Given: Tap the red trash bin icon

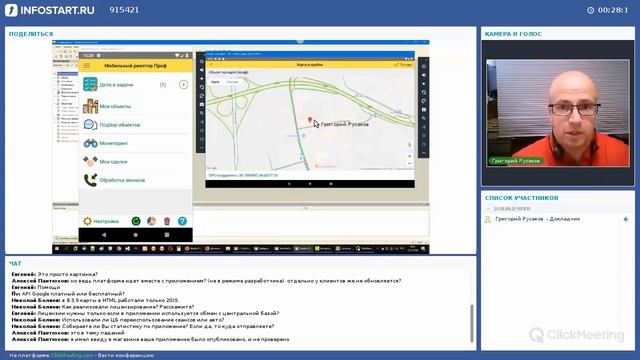Looking at the screenshot, I should pos(167,221).
